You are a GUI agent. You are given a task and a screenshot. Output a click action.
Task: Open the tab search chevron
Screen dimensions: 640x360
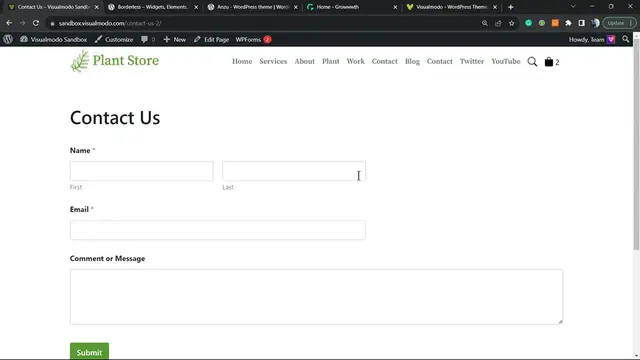coord(573,7)
